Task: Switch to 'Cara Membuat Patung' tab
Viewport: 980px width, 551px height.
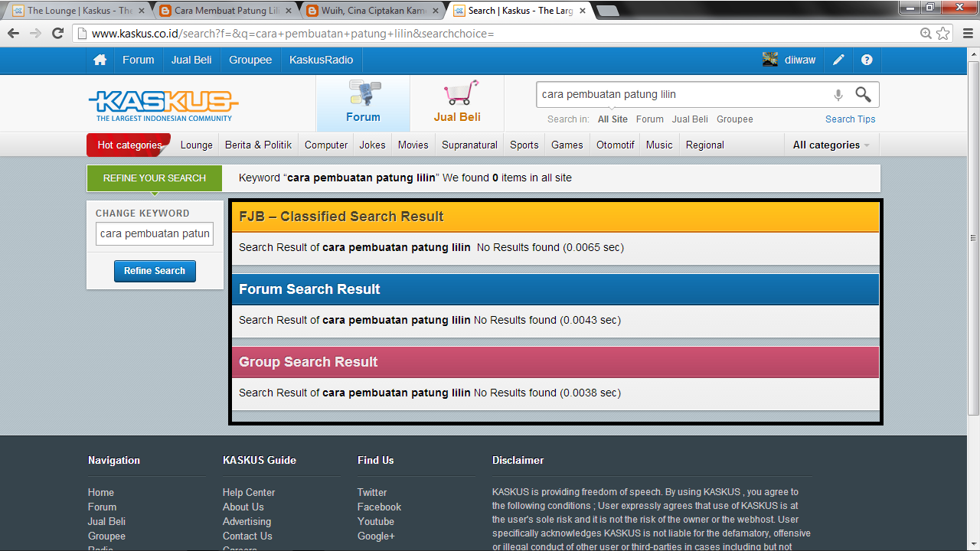Action: click(226, 11)
